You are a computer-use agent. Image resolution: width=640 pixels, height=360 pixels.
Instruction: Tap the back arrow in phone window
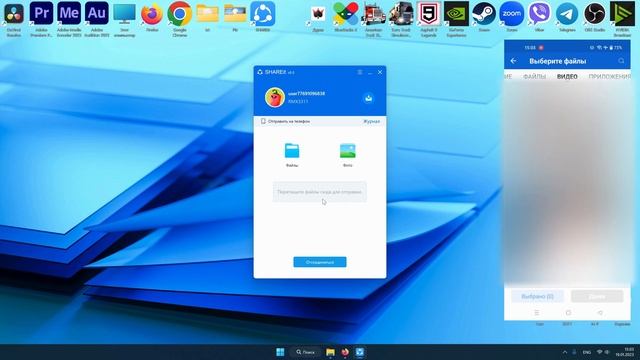click(513, 61)
